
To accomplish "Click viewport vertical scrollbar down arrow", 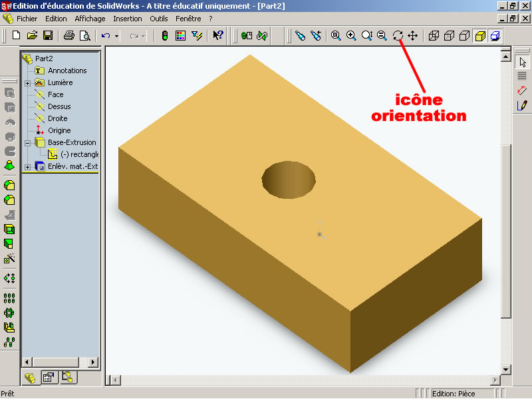I will click(505, 369).
